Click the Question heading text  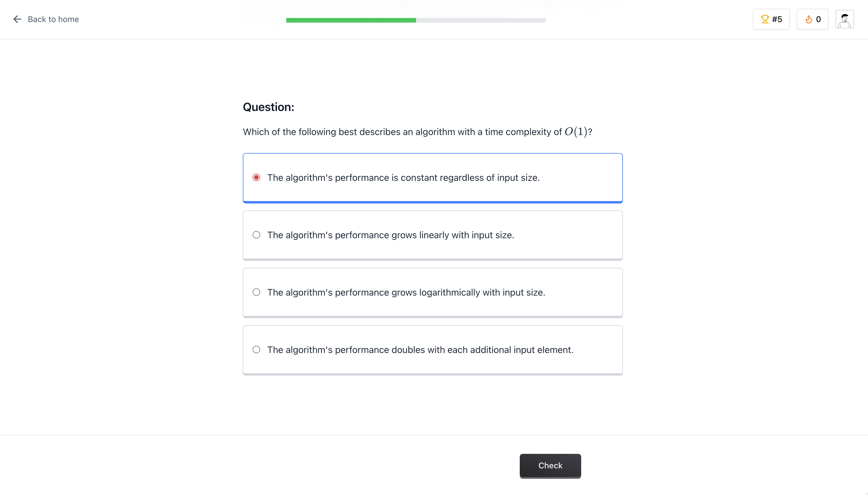click(x=268, y=107)
